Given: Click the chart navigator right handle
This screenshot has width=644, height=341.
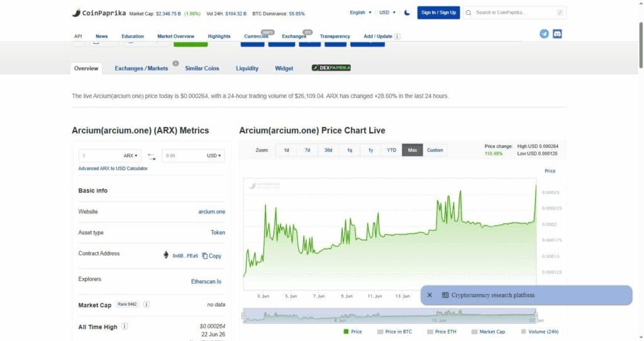Looking at the screenshot, I should pyautogui.click(x=536, y=316).
